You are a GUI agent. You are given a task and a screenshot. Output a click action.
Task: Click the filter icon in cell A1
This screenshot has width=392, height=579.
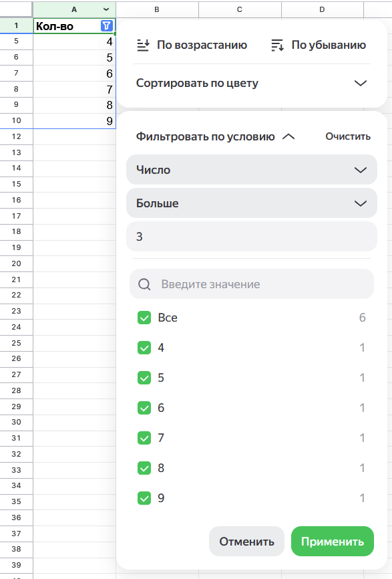click(106, 26)
